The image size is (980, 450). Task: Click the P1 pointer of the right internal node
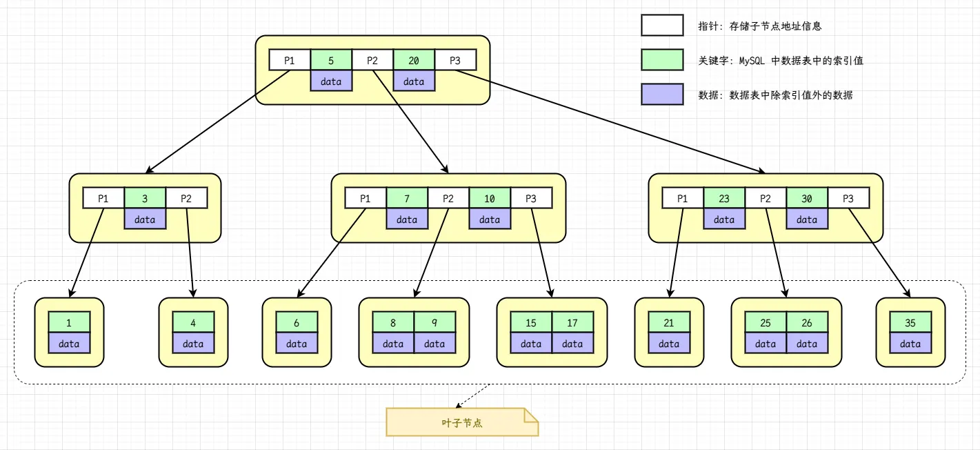[682, 198]
